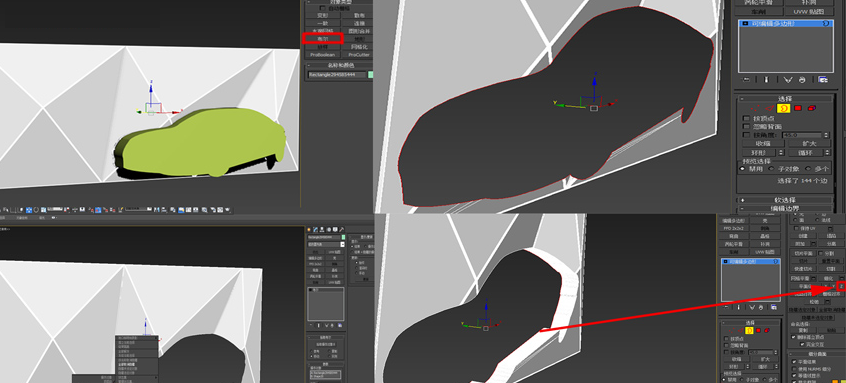
Task: Click 扩大 button in top-right panel
Action: pyautogui.click(x=809, y=143)
